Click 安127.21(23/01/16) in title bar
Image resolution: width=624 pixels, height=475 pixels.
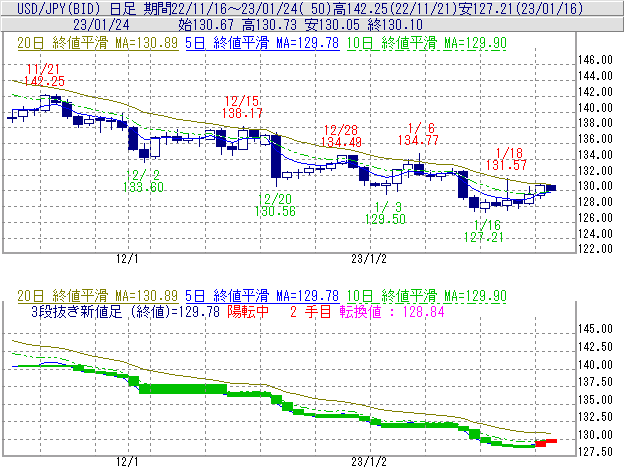click(521, 8)
